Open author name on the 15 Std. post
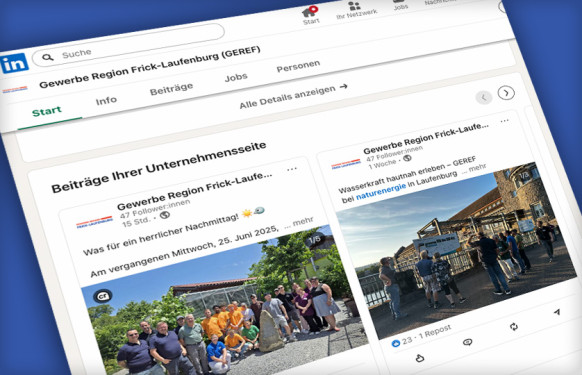This screenshot has width=582, height=375. 194,190
